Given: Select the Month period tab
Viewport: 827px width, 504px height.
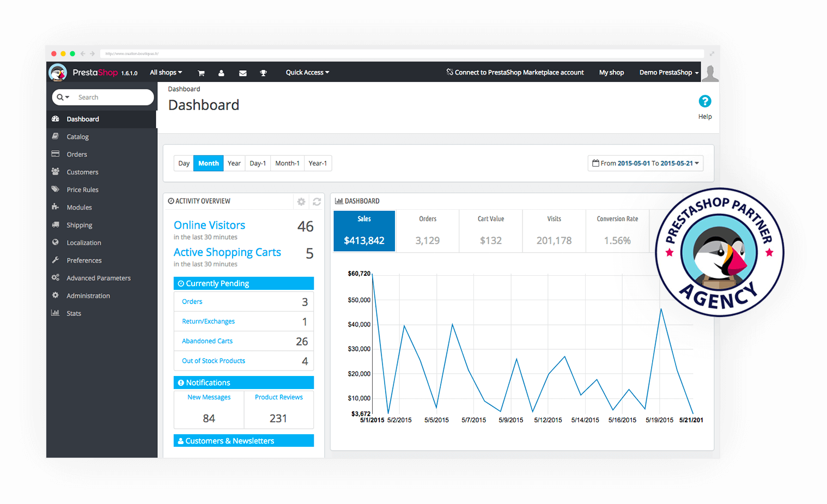Looking at the screenshot, I should coord(209,163).
